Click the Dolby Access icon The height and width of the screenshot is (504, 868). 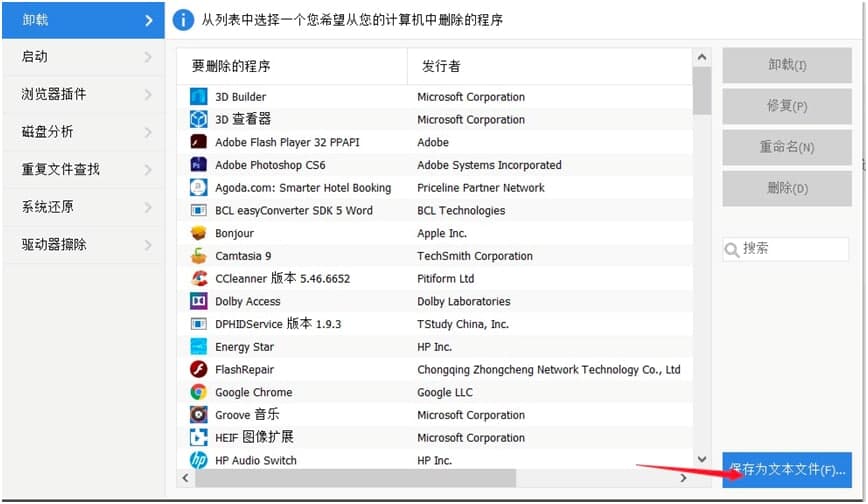tap(198, 301)
